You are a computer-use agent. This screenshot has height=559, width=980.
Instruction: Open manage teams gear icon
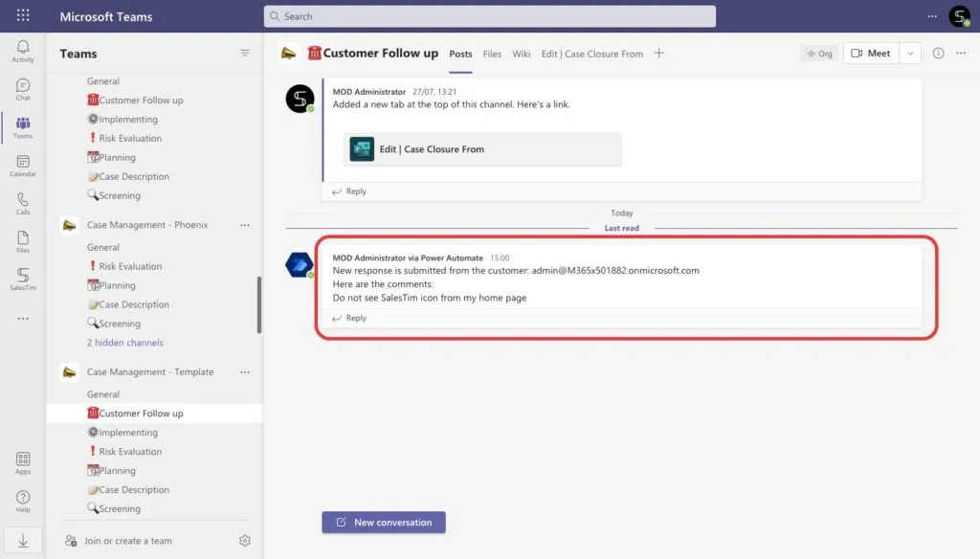tap(245, 541)
